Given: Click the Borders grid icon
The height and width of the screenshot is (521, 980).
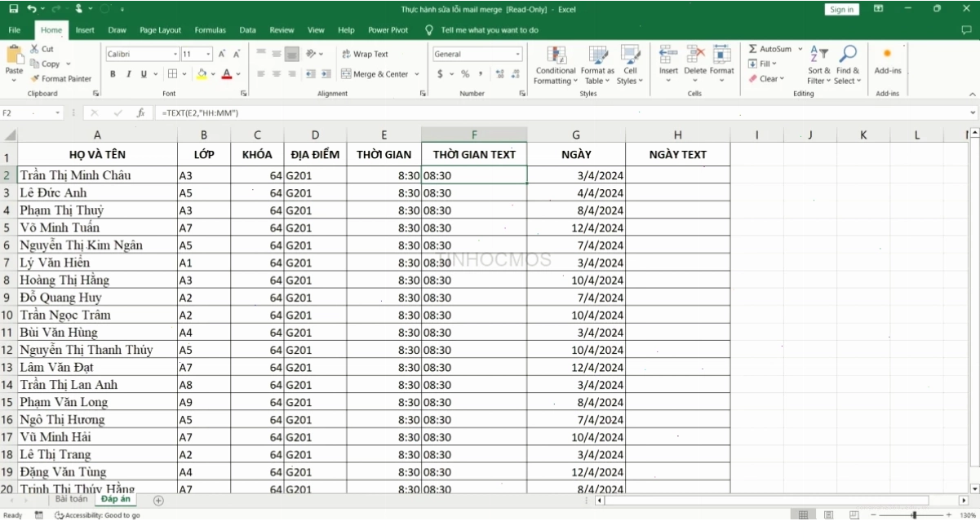Looking at the screenshot, I should pos(172,73).
